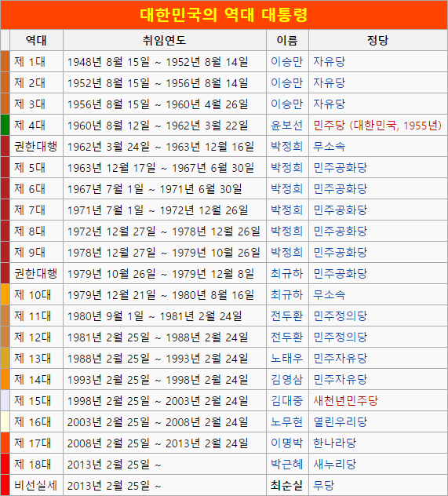Viewport: 448px width, 496px height.
Task: Open the 무당 link in last row
Action: (323, 485)
